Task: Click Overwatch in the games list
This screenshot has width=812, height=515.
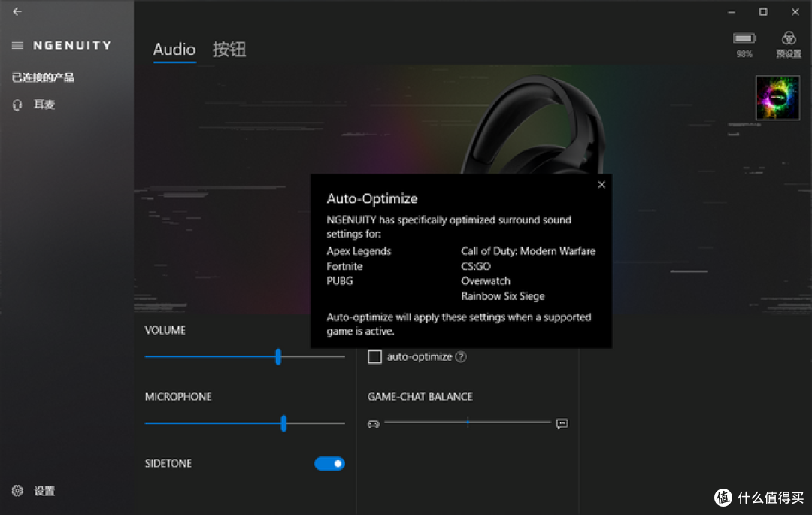Action: 486,280
